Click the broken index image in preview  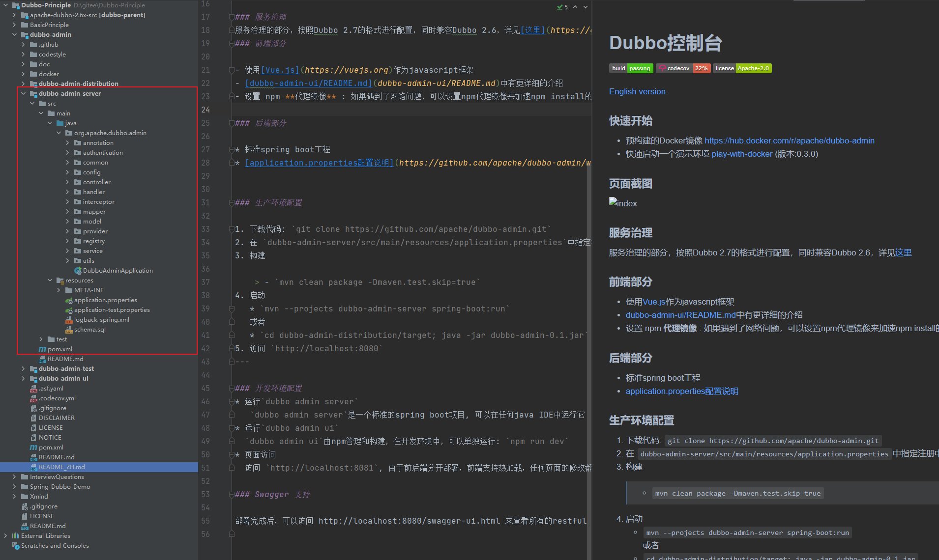tap(623, 203)
